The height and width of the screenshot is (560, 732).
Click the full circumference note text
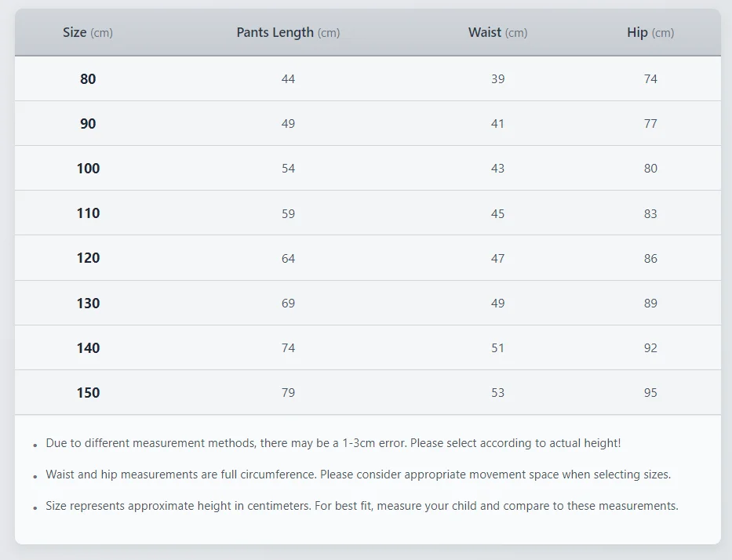pyautogui.click(x=358, y=475)
